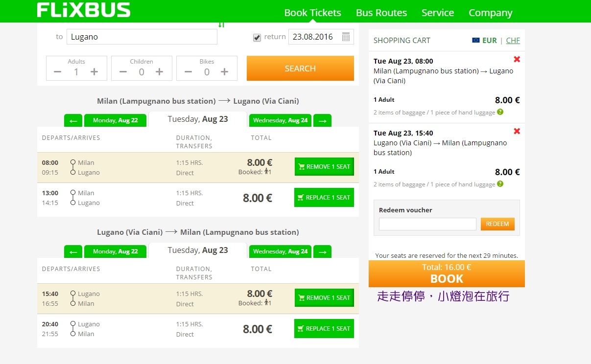Open the return date calendar icon
The height and width of the screenshot is (364, 591).
pyautogui.click(x=346, y=37)
